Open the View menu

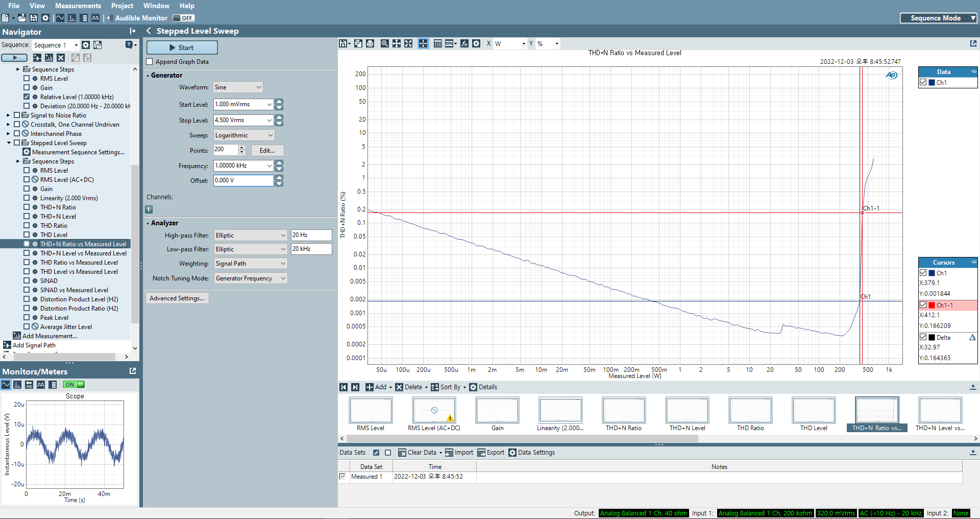point(37,6)
